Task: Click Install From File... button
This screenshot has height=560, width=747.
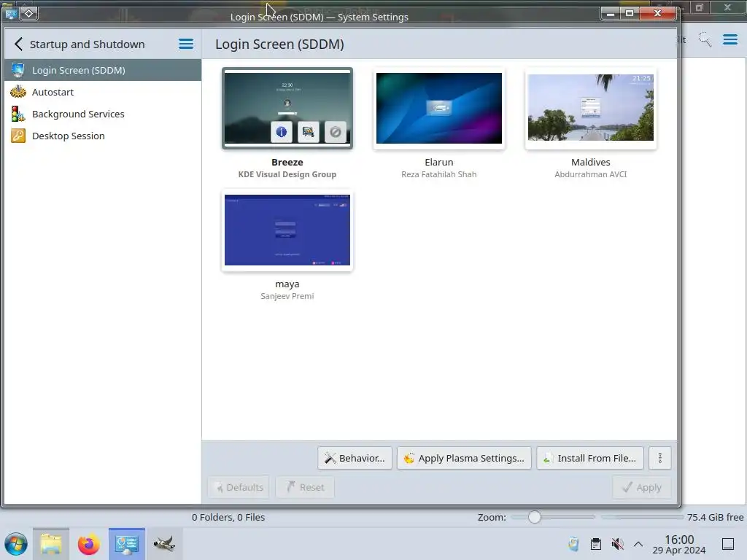Action: (x=590, y=458)
